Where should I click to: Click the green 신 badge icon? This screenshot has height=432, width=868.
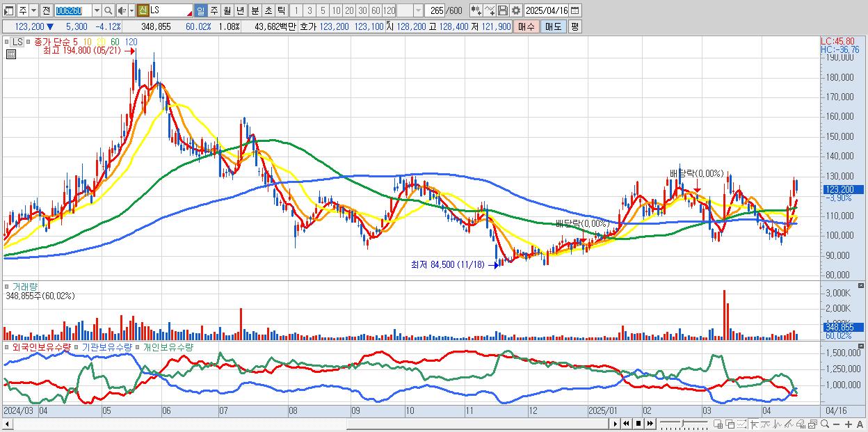[x=143, y=10]
